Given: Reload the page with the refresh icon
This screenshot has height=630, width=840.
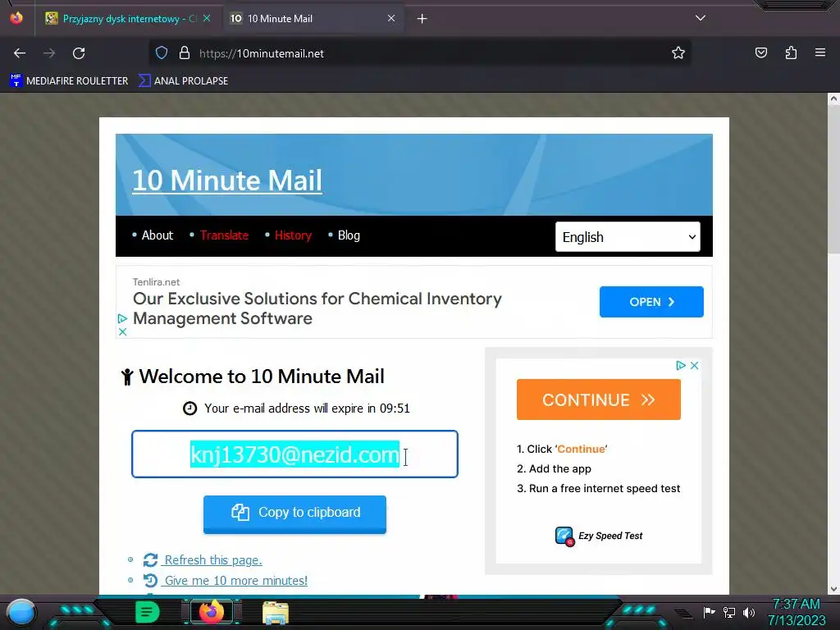Looking at the screenshot, I should click(79, 53).
